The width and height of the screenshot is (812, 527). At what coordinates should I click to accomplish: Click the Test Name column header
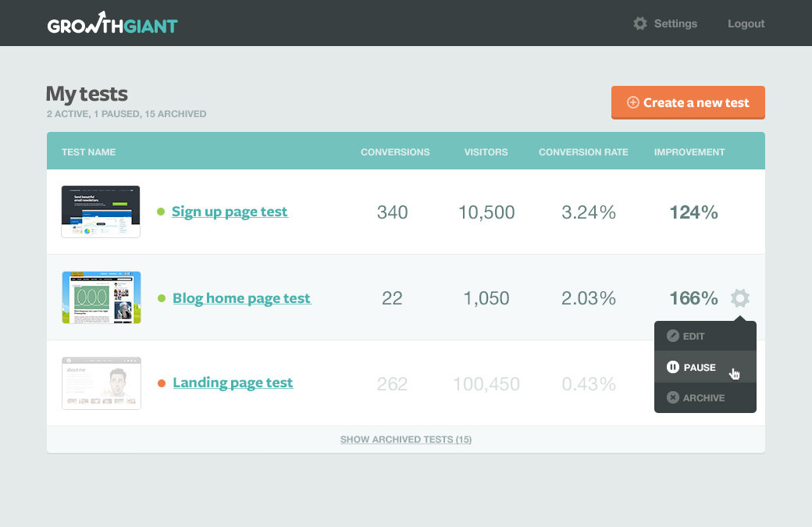(88, 152)
